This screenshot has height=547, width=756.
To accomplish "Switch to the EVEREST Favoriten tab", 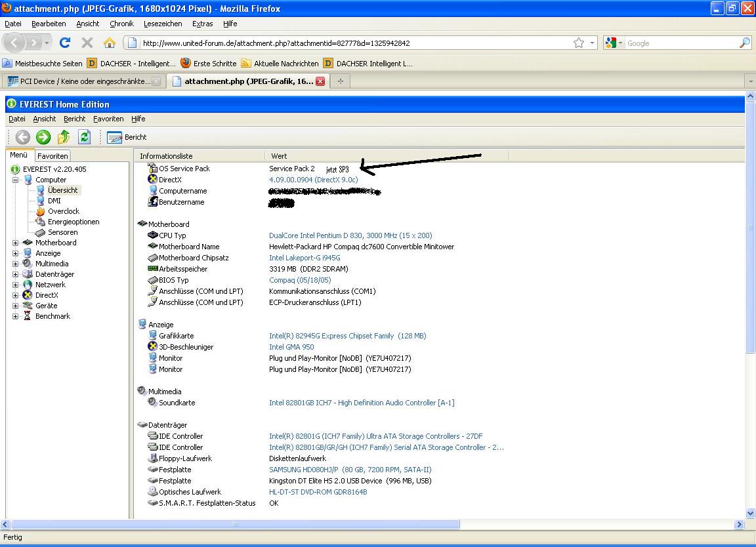I will coord(52,155).
